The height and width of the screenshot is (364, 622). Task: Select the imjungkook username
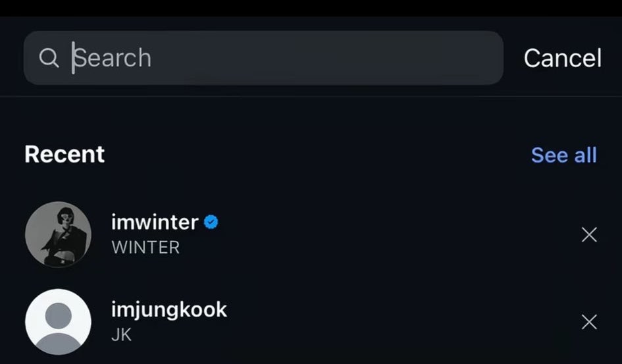169,309
